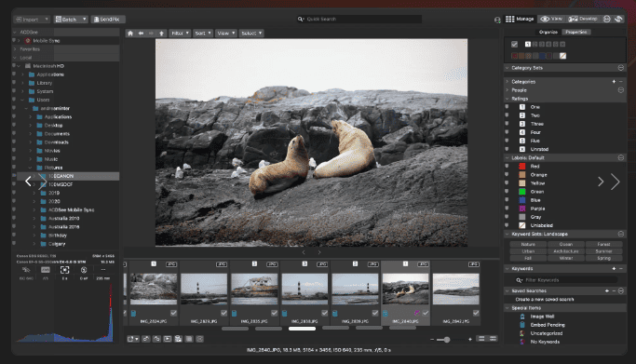Click the purple label icon on IMG_2840 thumbnail
Screen dimensions: 636x364
[x=416, y=313]
